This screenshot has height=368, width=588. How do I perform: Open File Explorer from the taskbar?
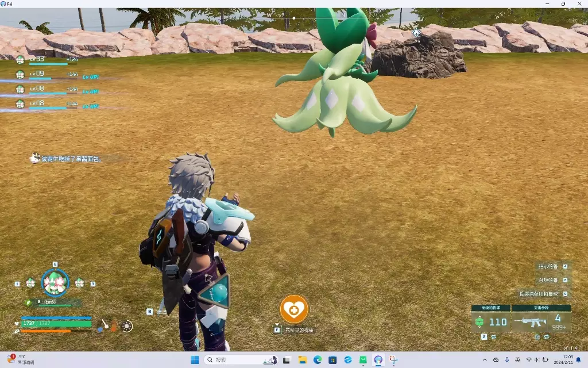click(x=302, y=360)
